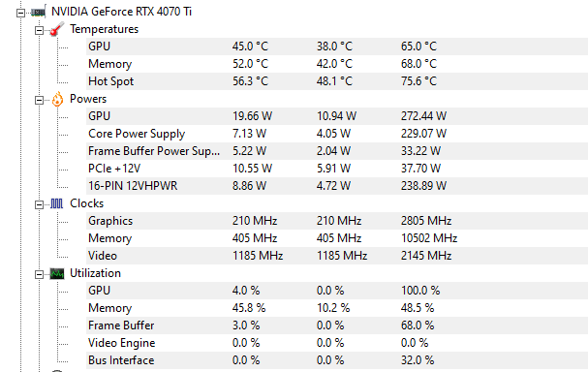Collapse the Clocks group
This screenshot has height=372, width=588.
[x=39, y=204]
